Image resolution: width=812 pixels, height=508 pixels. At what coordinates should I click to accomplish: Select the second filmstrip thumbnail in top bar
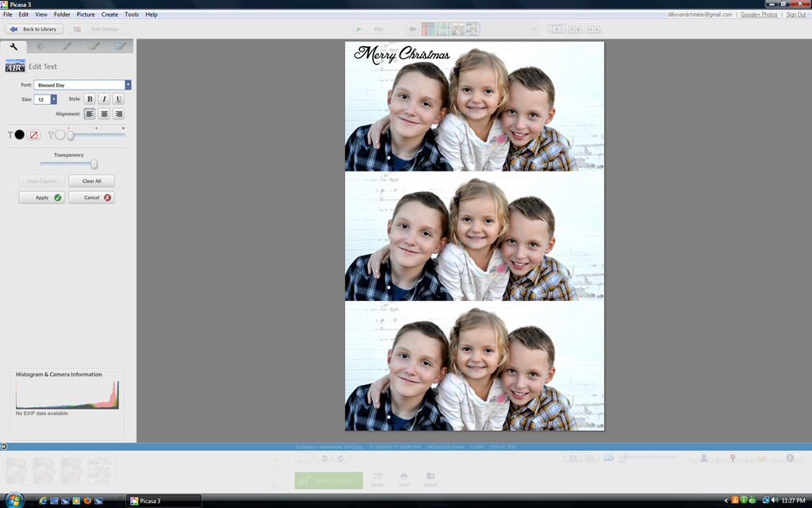click(x=442, y=29)
